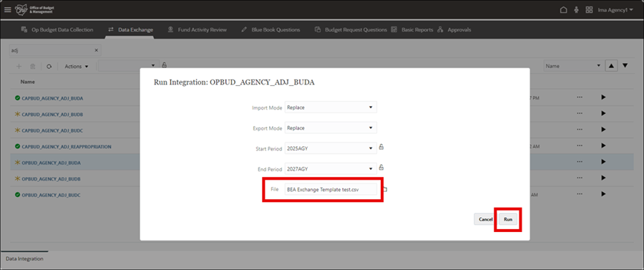Expand the Ima Agency1 user menu

click(x=615, y=9)
